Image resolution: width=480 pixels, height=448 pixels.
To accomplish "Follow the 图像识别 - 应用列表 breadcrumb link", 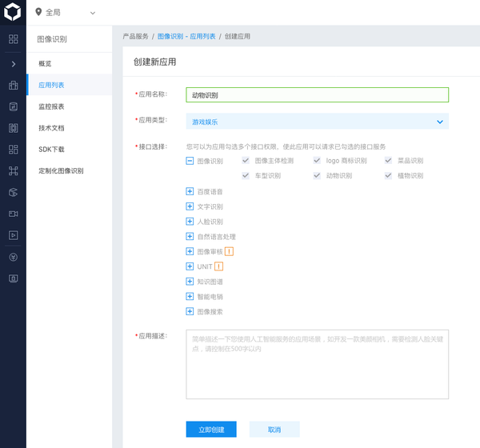I will (x=186, y=37).
